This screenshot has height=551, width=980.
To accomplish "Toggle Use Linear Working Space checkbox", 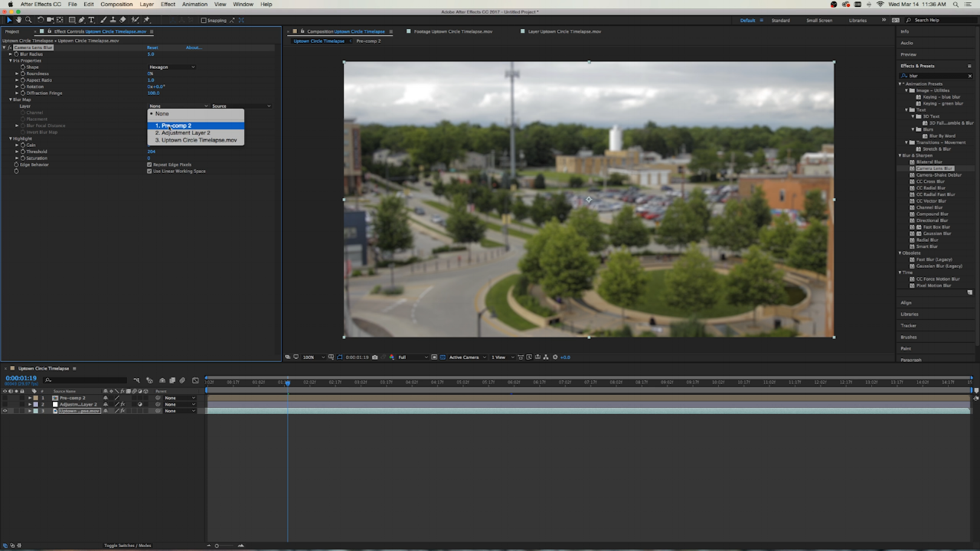I will point(149,171).
